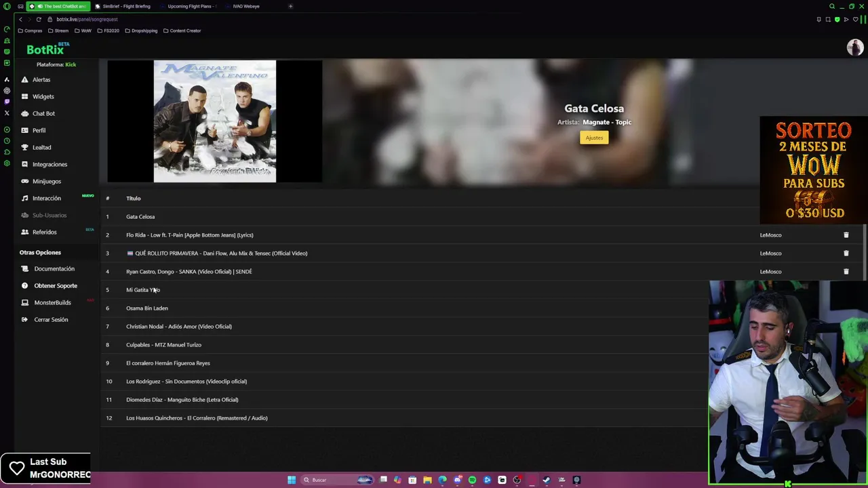Screen dimensions: 868x488
Task: Open File Explorer from the taskbar
Action: click(427, 480)
